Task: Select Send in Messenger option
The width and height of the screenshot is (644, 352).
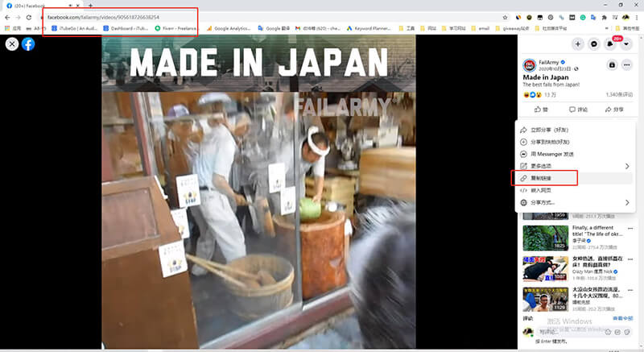Action: [575, 154]
